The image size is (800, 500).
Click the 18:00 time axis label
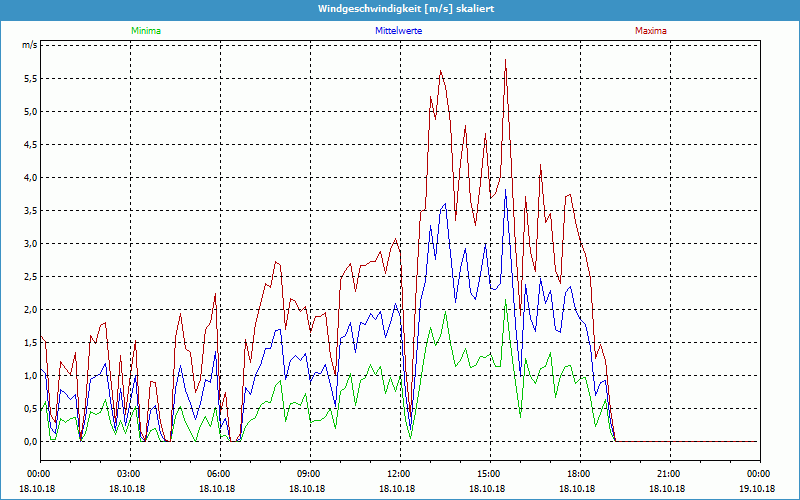579,474
